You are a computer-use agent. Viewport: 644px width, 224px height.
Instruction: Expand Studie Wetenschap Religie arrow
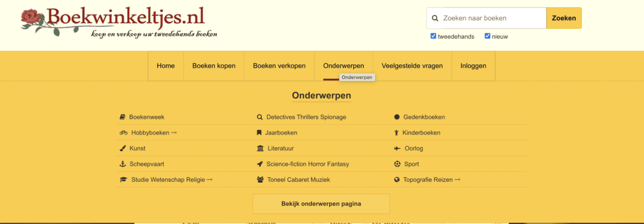pos(210,180)
